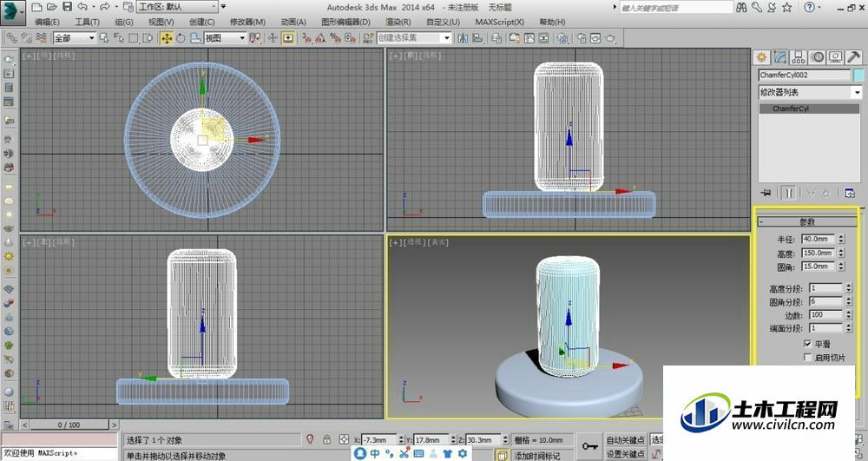Click the Set Keys key icon button
This screenshot has width=868, height=461.
tap(589, 446)
